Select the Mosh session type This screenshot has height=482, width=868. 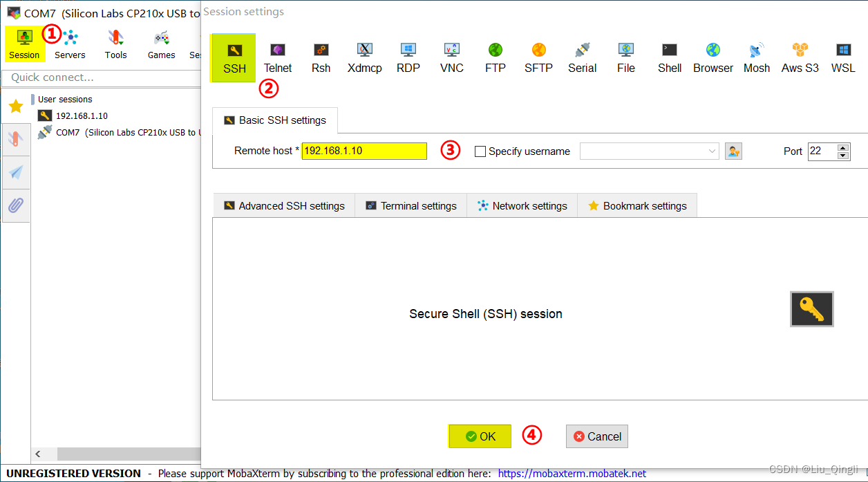coord(757,57)
